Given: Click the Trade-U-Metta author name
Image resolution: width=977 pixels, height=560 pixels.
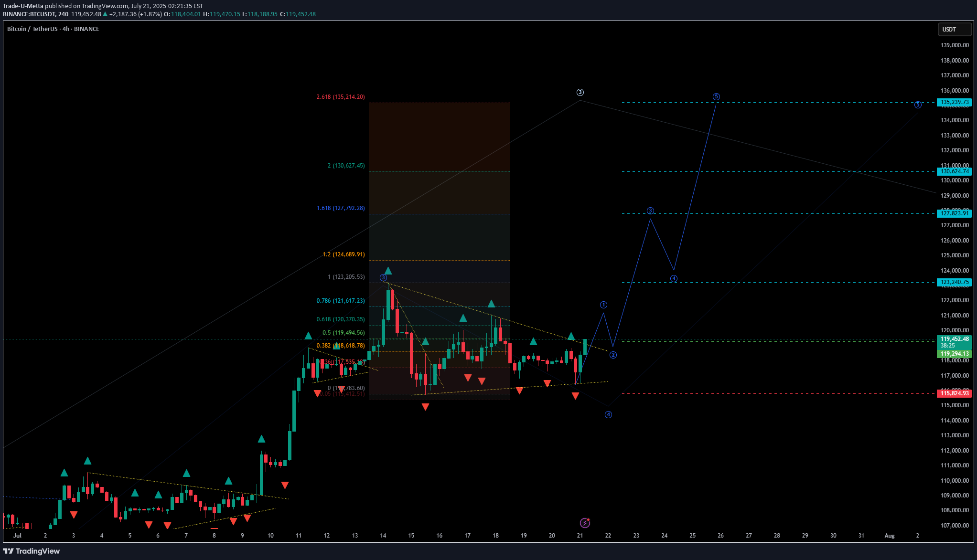Looking at the screenshot, I should point(23,6).
